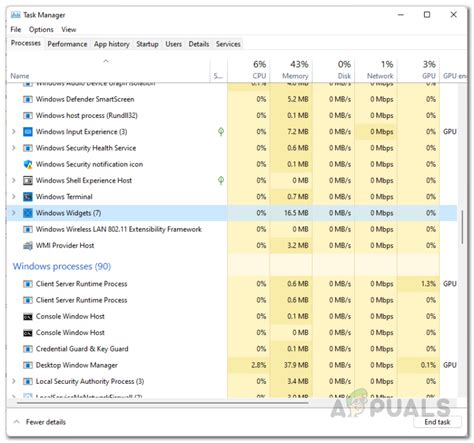Click the Windows Security notification shield icon

click(x=28, y=164)
